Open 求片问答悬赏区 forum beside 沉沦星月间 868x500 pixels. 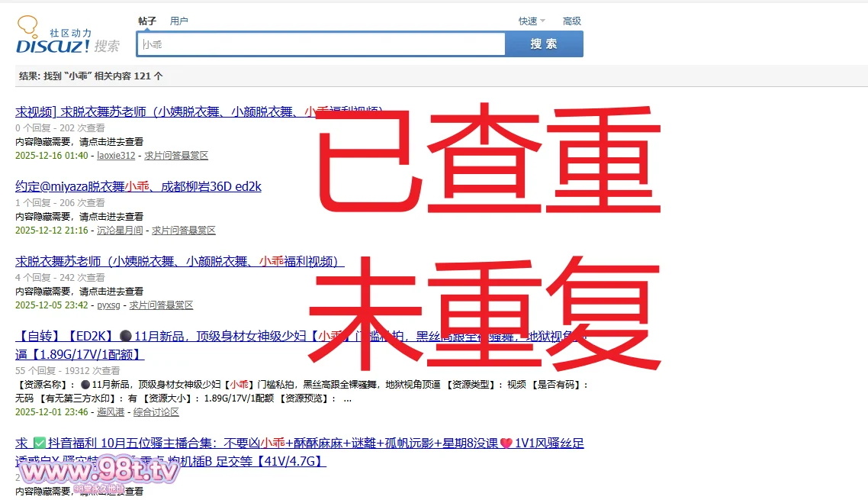(x=184, y=231)
